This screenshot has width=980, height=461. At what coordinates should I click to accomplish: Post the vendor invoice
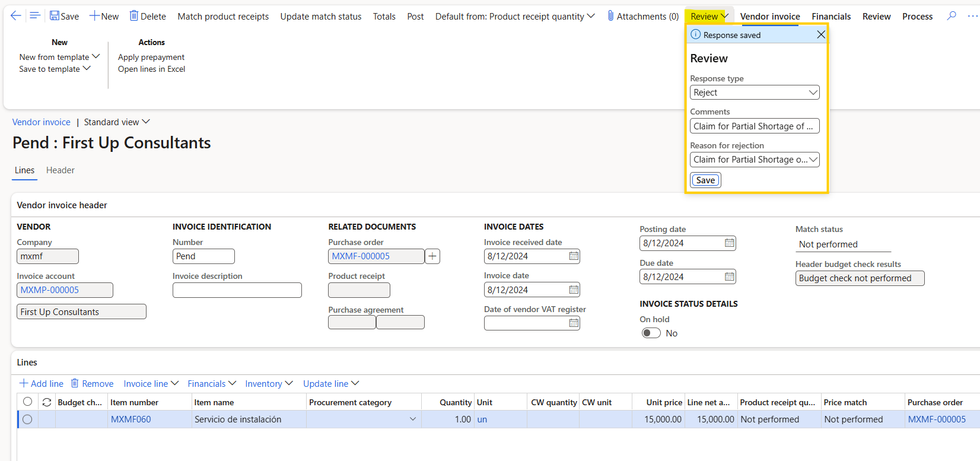[x=415, y=16]
